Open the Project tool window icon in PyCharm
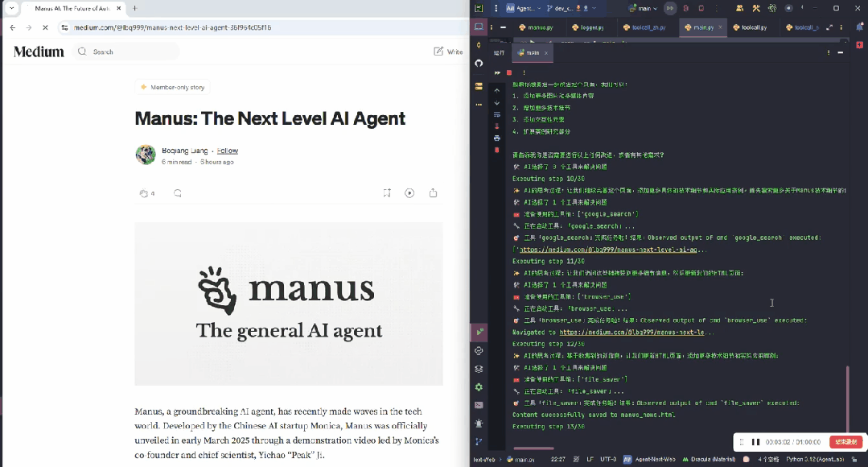 click(x=479, y=27)
